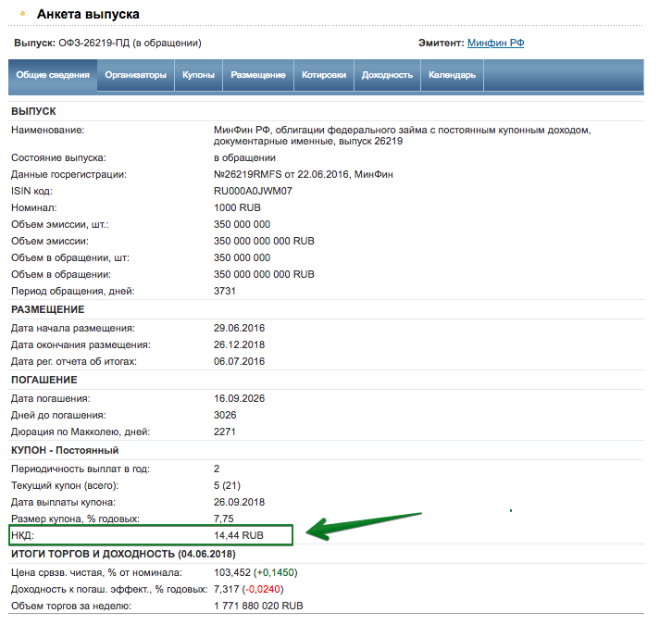Viewport: 672px width, 638px height.
Task: Click the Объем эмиссии value 350 000 000 000 RUB
Action: click(x=264, y=241)
